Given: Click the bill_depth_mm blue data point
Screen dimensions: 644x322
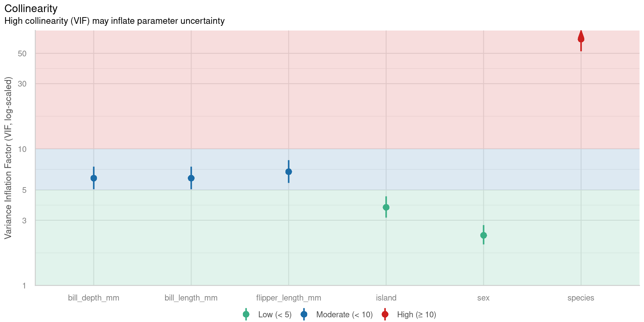Looking at the screenshot, I should [x=94, y=178].
